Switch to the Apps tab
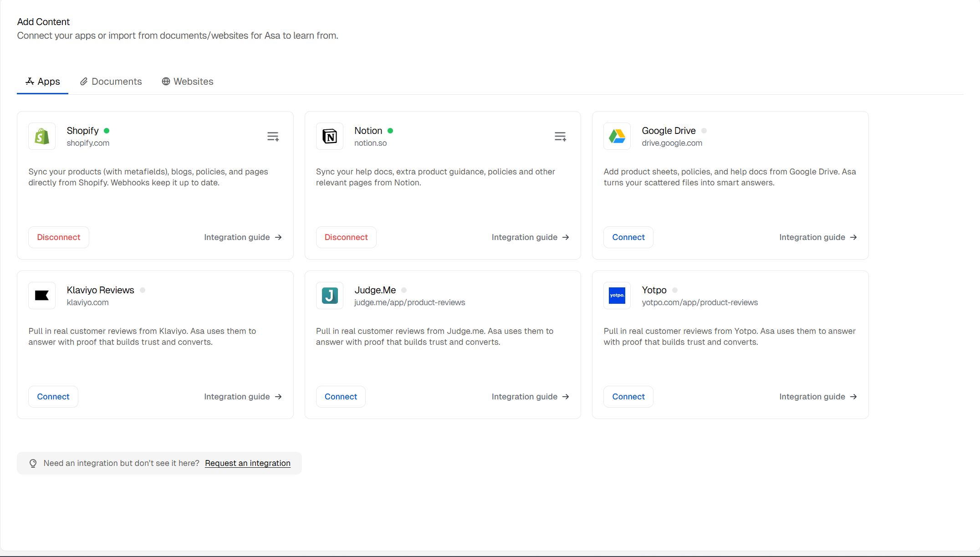The width and height of the screenshot is (980, 557). [x=43, y=82]
